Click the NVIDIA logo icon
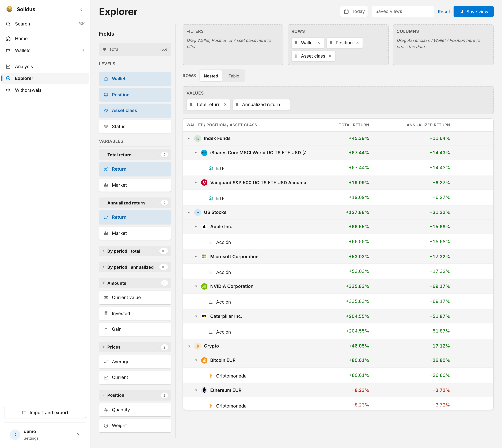 tap(204, 286)
